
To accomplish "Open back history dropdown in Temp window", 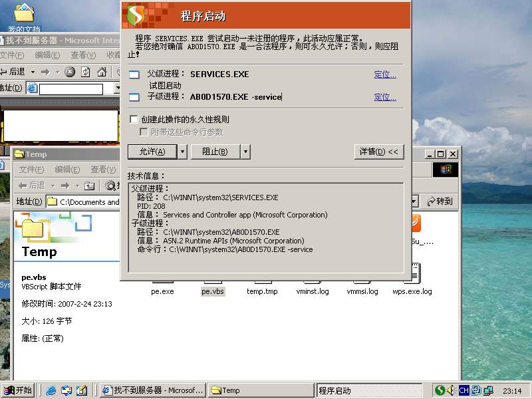I will [53, 186].
